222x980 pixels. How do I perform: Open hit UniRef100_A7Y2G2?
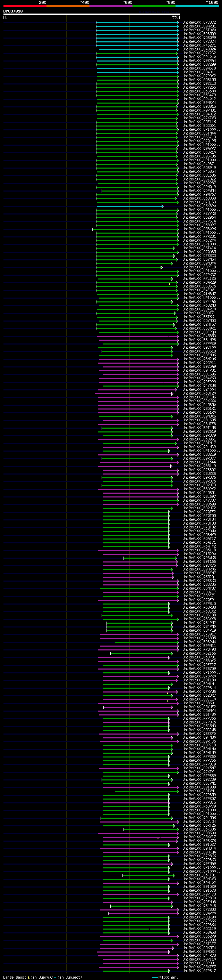click(x=199, y=53)
